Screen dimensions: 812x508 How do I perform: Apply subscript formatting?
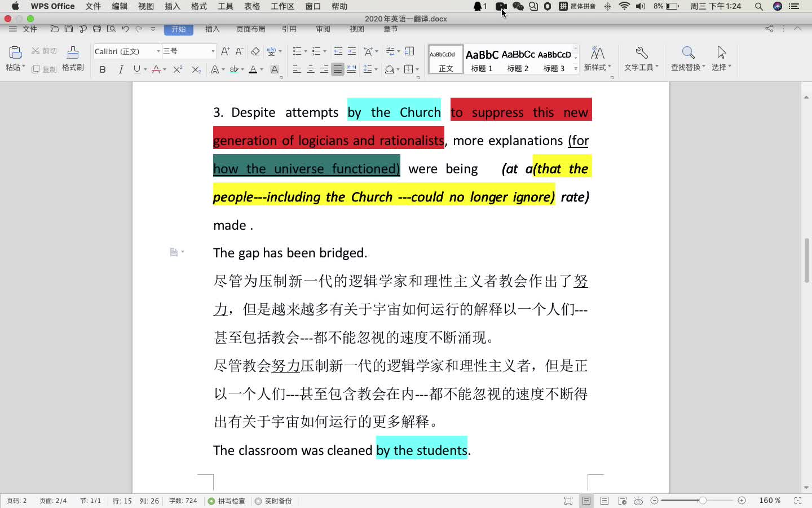point(196,69)
